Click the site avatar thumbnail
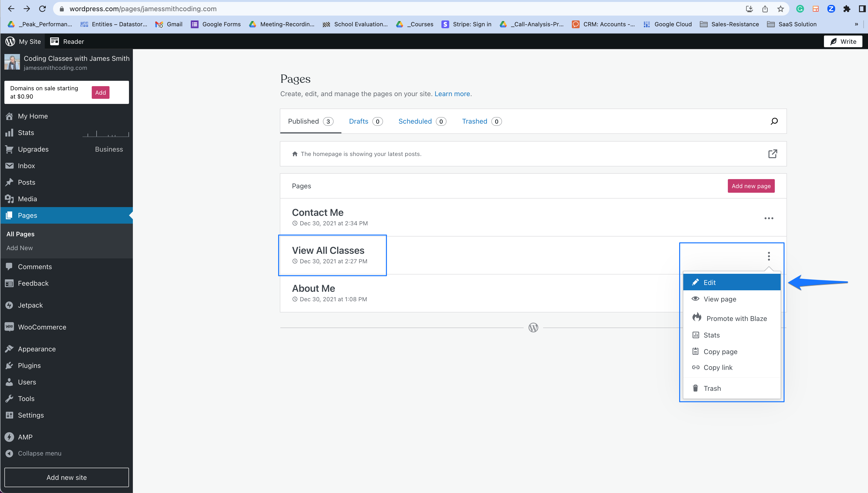The height and width of the screenshot is (493, 868). pos(12,62)
